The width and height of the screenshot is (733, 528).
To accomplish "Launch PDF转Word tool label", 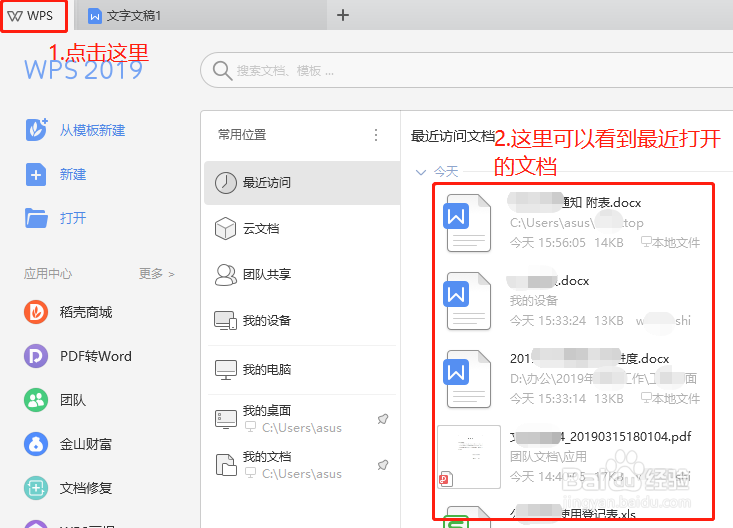I will (96, 356).
